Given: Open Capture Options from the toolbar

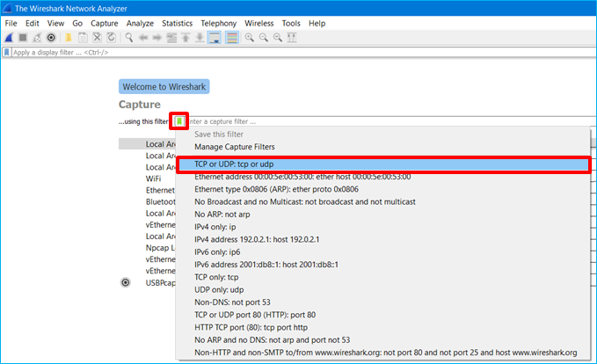Looking at the screenshot, I should coord(51,38).
